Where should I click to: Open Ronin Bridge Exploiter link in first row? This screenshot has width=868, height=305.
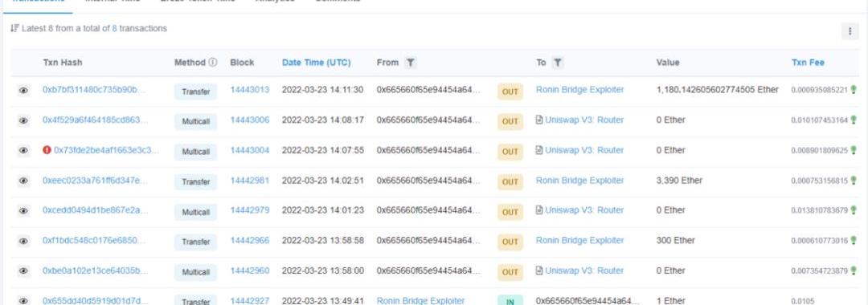579,90
